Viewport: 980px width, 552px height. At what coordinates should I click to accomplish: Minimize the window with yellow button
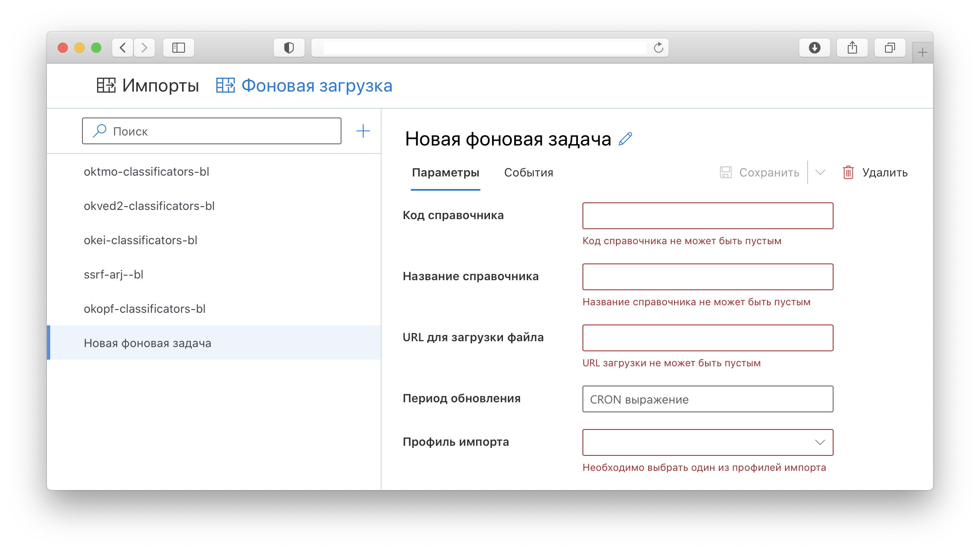coord(80,48)
